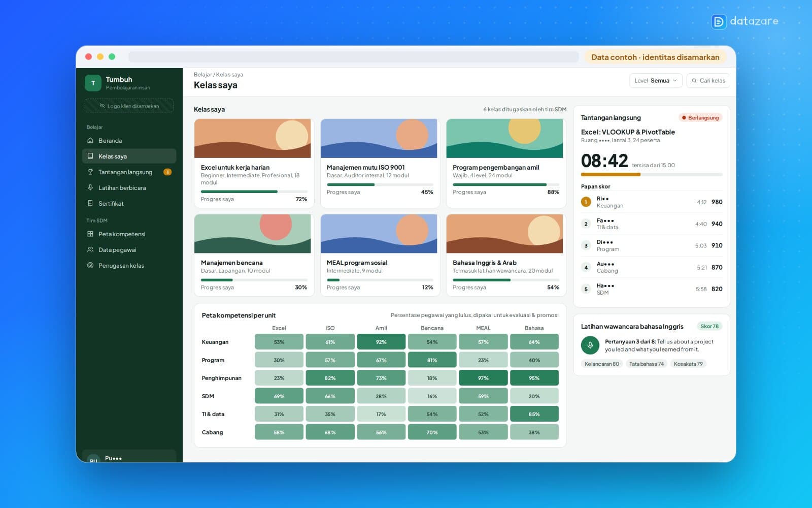Click the Keuangan Amil 92% heatmap cell
Viewport: 812px width, 508px height.
click(x=381, y=342)
